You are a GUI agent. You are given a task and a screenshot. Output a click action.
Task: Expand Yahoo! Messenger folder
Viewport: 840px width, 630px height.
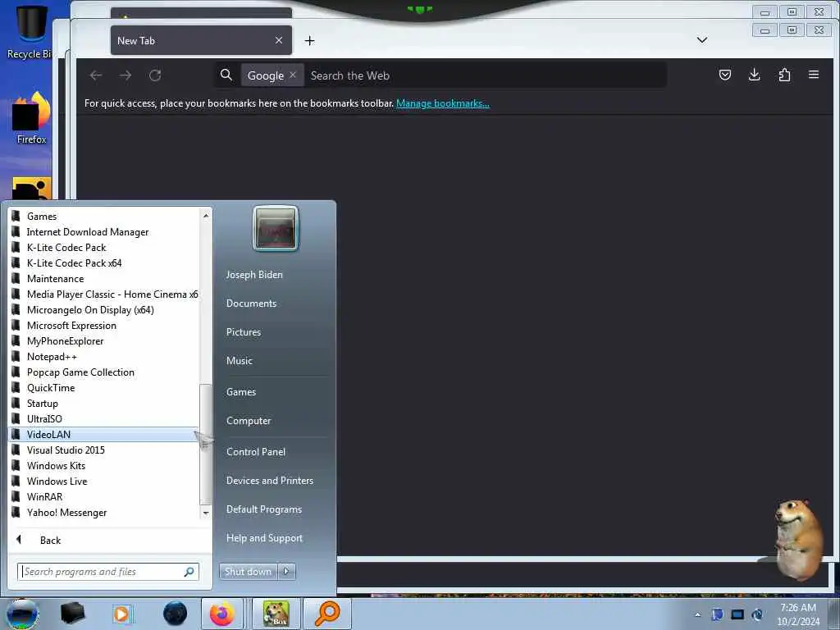pyautogui.click(x=104, y=513)
